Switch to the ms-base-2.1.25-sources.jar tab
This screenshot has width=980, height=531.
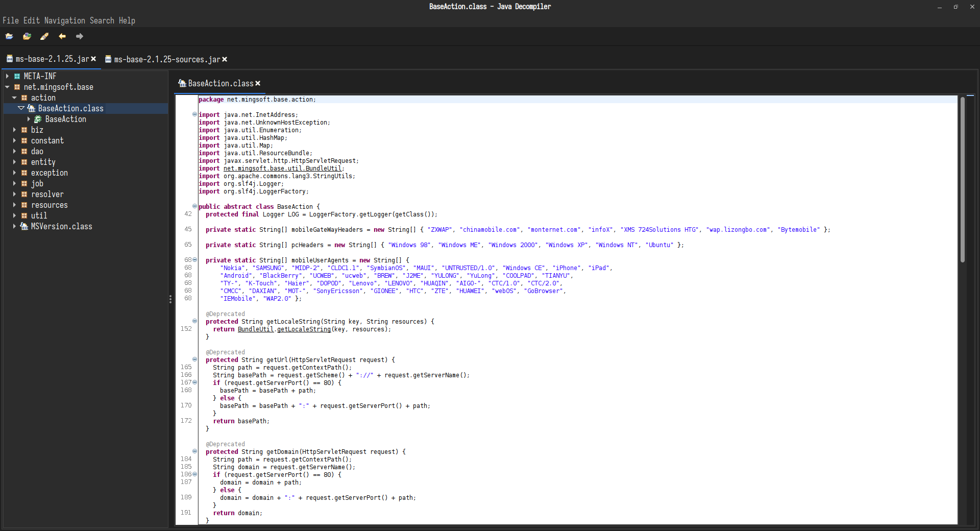point(167,59)
